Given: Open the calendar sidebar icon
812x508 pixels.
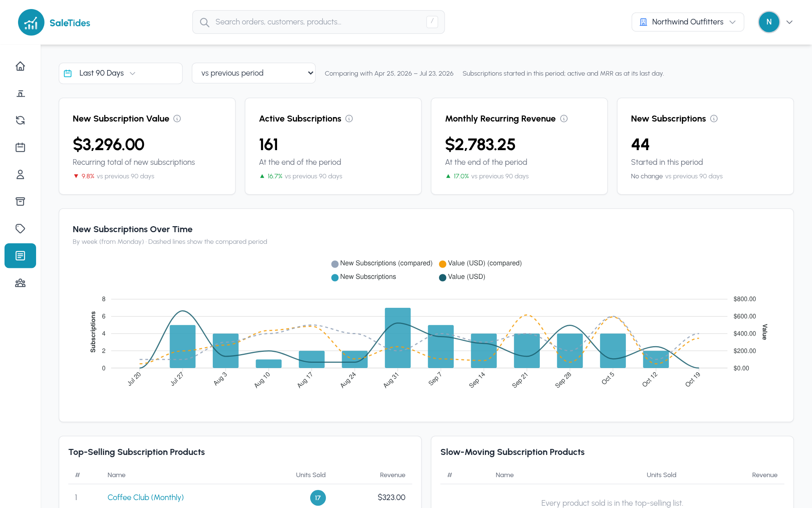Looking at the screenshot, I should click(x=20, y=148).
